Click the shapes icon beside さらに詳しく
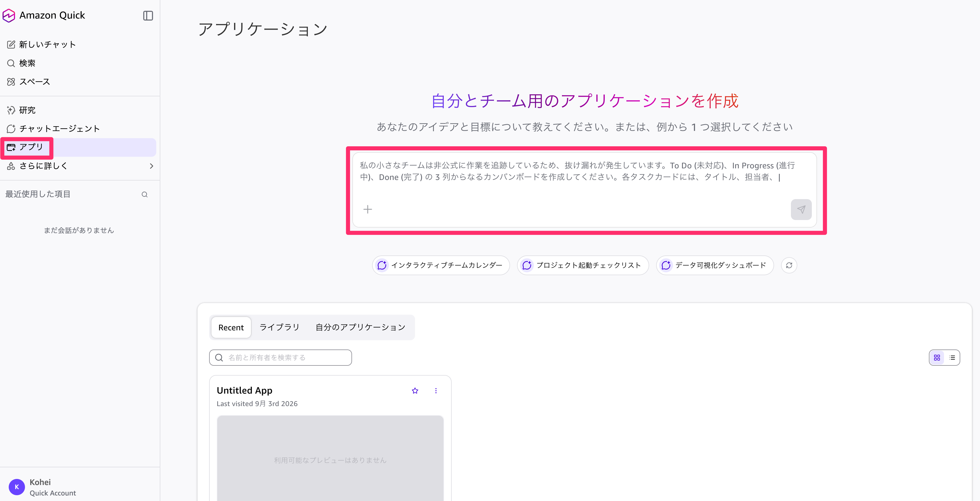980x501 pixels. coord(11,166)
